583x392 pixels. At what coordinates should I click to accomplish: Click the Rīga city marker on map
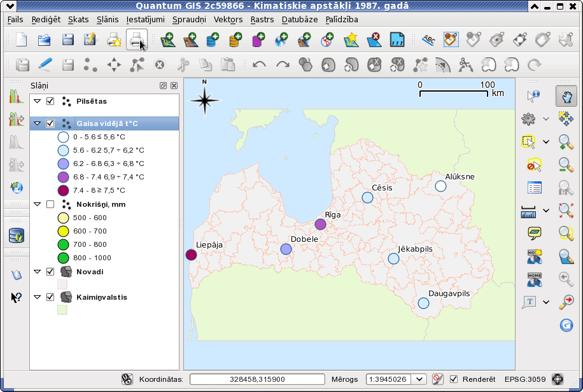pos(320,224)
